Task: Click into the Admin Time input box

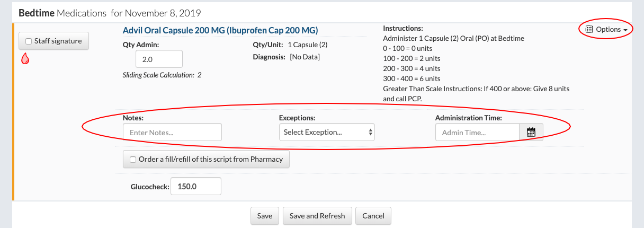Action: click(477, 133)
